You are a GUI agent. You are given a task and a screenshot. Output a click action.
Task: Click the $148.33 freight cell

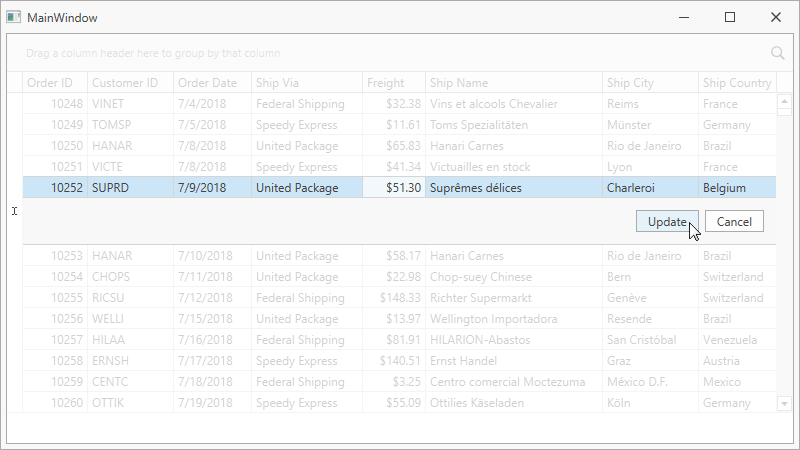(394, 298)
